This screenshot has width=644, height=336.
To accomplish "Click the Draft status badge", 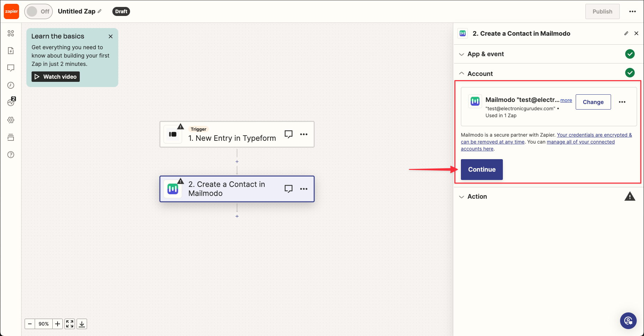I will pos(121,11).
